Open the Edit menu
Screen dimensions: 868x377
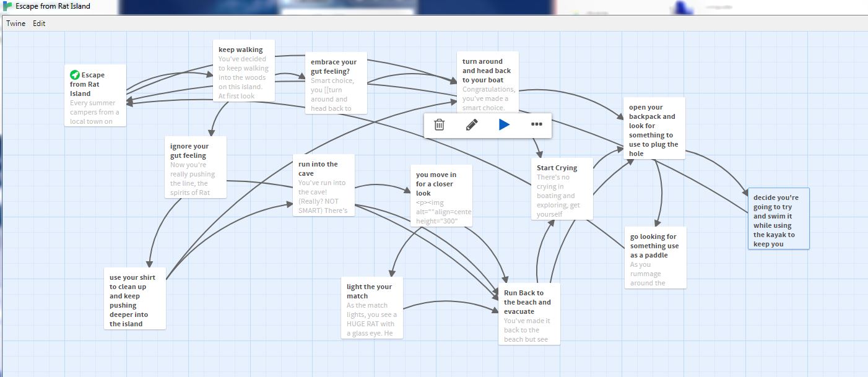39,24
